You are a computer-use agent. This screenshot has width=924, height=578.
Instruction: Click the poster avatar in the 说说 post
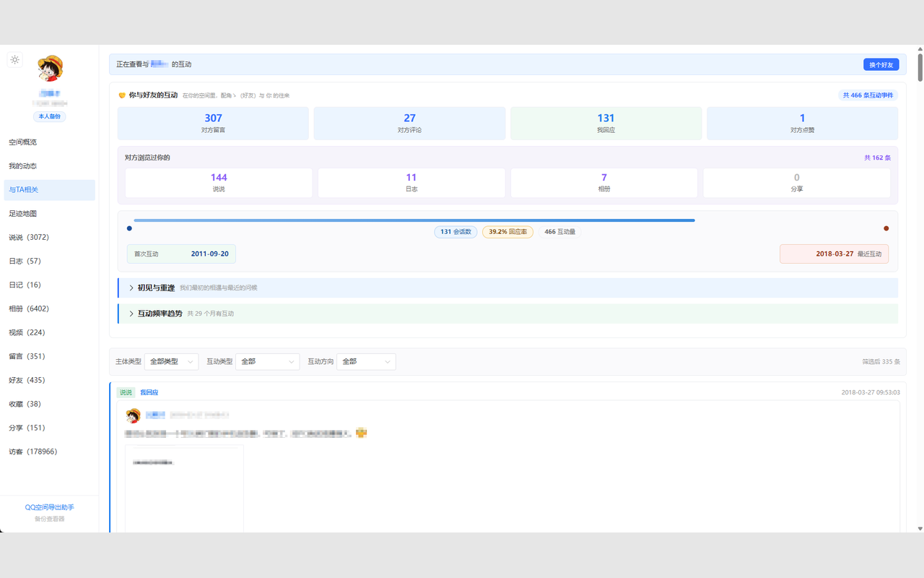click(x=133, y=415)
